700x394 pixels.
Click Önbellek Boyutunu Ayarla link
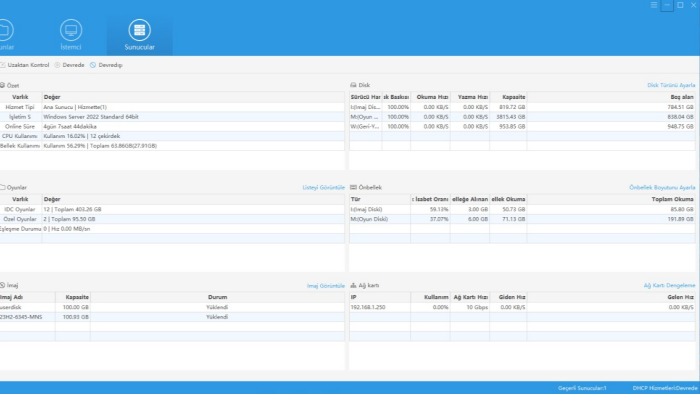(x=662, y=187)
